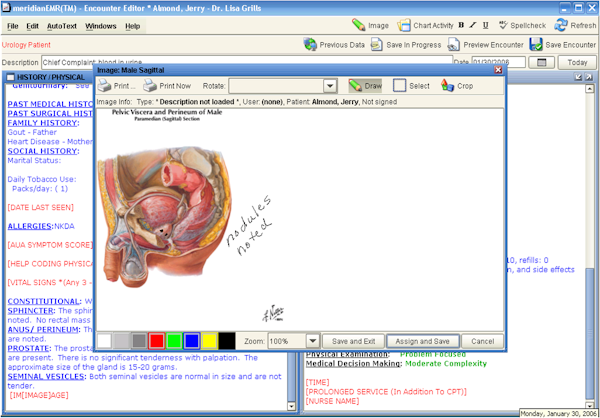Switch to the Select tool
600x418 pixels.
click(x=411, y=86)
